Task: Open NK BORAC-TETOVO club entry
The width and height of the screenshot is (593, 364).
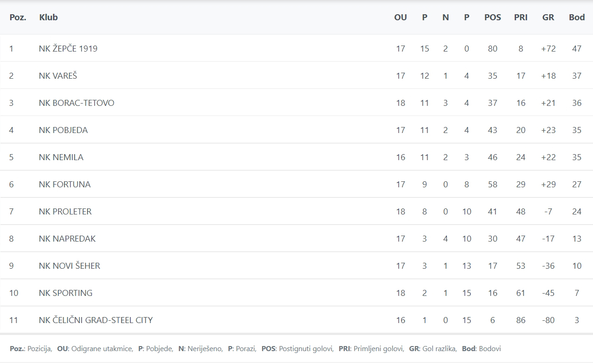Action: point(76,103)
